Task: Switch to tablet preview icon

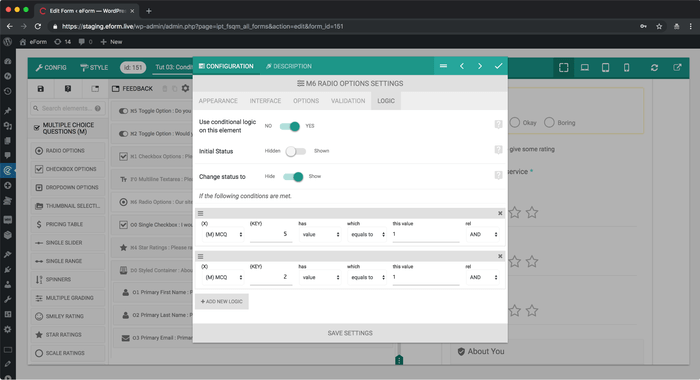Action: pyautogui.click(x=605, y=67)
